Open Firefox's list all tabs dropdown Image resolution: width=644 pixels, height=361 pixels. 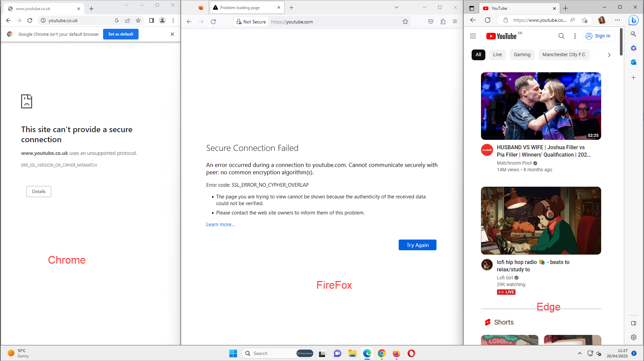tap(397, 7)
